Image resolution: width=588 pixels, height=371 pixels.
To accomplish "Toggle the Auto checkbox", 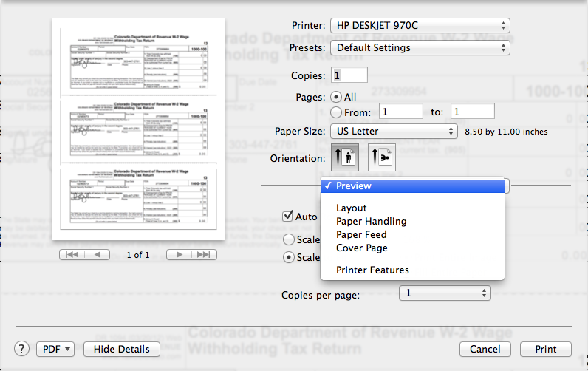I will coord(290,217).
